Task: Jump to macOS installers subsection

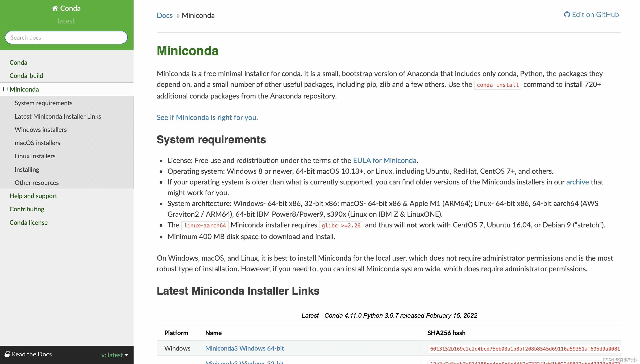Action: coord(37,143)
